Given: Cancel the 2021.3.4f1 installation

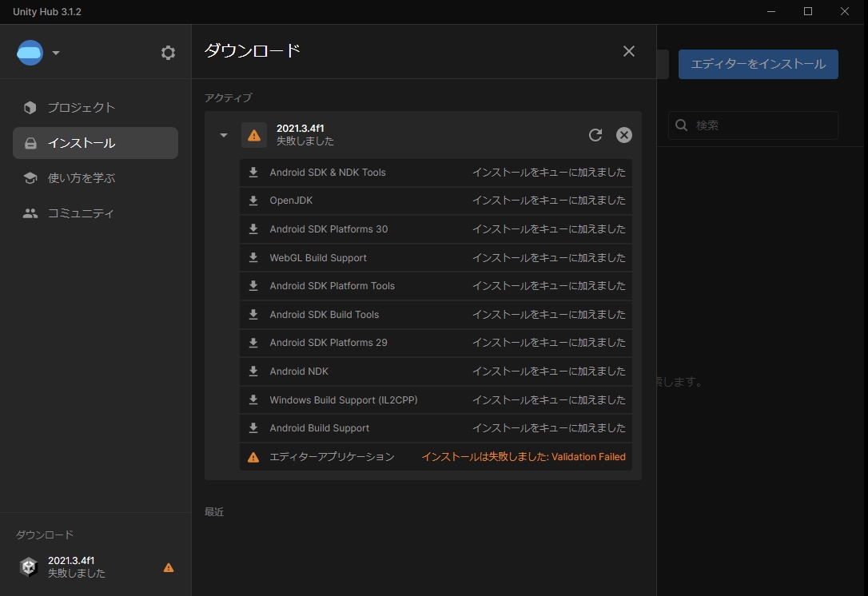Looking at the screenshot, I should click(623, 135).
